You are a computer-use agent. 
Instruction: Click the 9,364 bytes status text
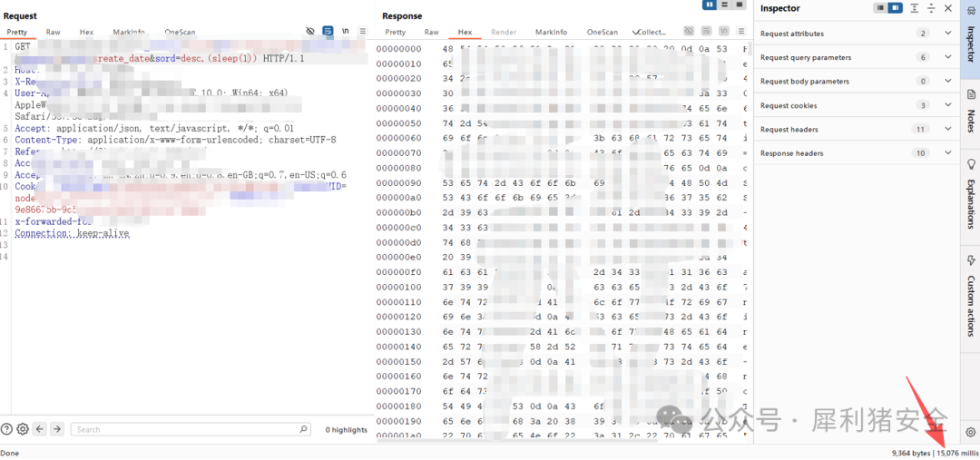click(x=911, y=452)
